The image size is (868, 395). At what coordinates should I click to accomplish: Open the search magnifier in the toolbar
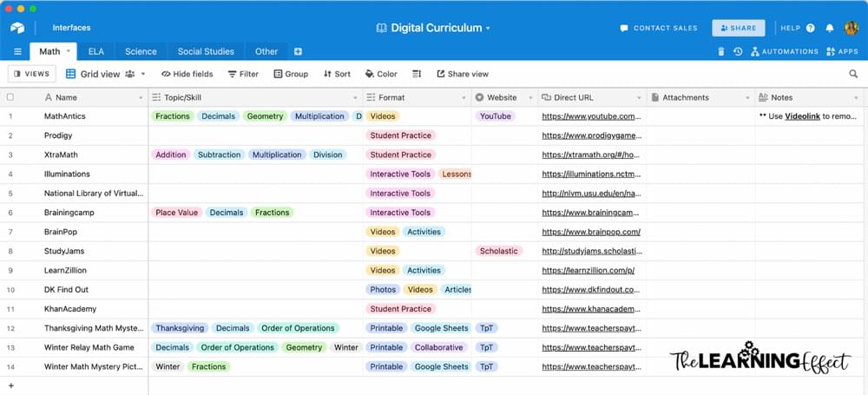pos(853,74)
